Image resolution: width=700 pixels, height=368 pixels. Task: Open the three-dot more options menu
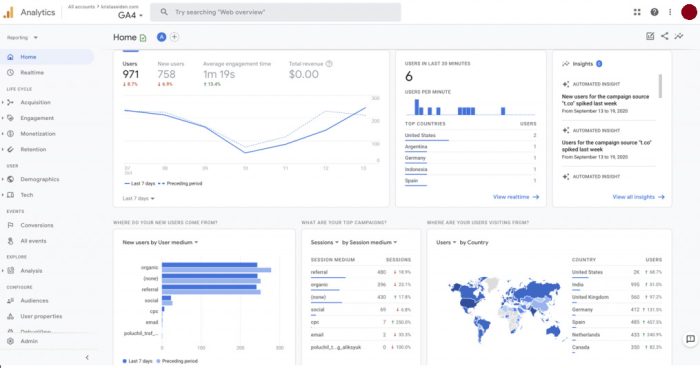tap(670, 12)
